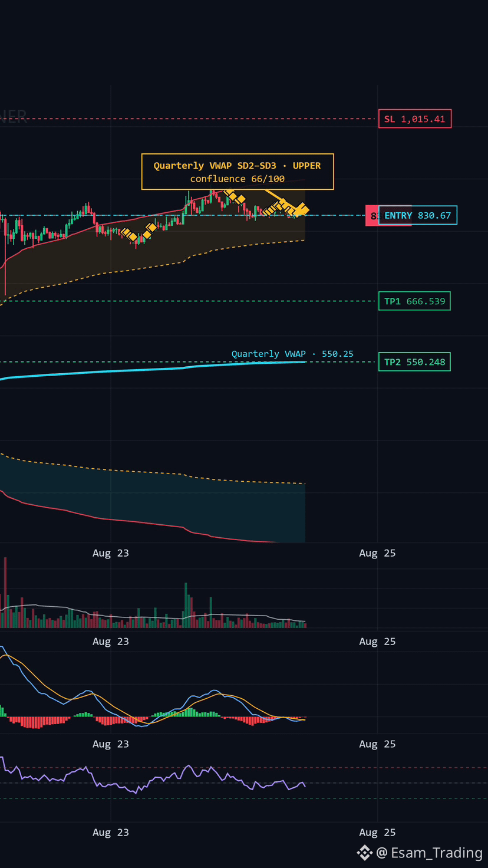This screenshot has width=488, height=868.
Task: Click the red price tag behind the ENTRY label
Action: pyautogui.click(x=372, y=216)
